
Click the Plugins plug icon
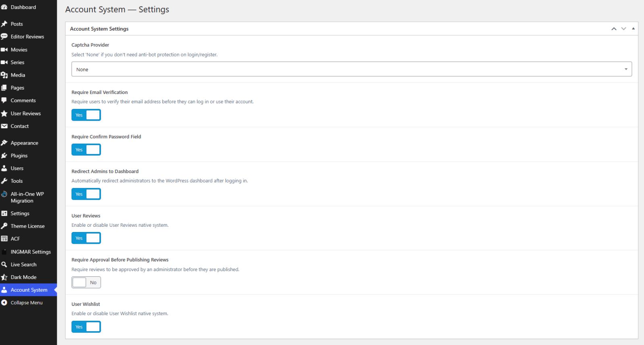pos(4,156)
